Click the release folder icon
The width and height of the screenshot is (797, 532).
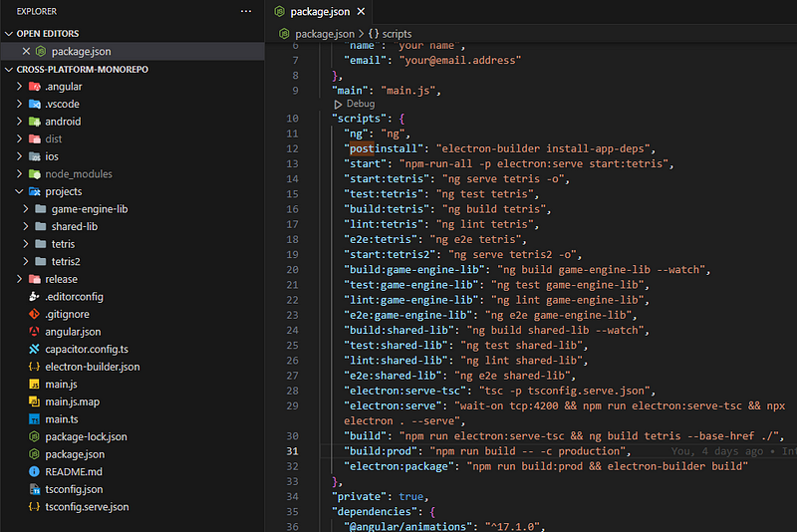click(35, 279)
